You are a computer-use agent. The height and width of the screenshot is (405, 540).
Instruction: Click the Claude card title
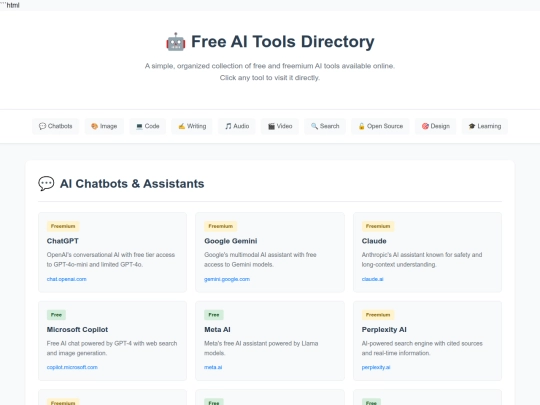click(374, 241)
